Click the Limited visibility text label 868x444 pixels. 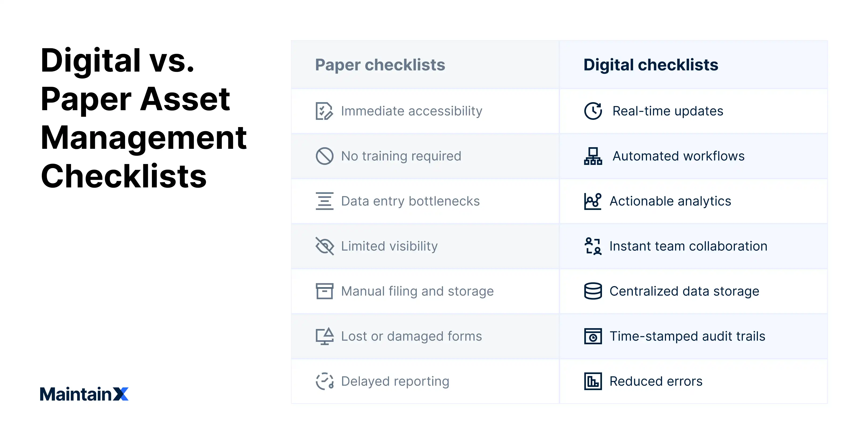(x=389, y=246)
